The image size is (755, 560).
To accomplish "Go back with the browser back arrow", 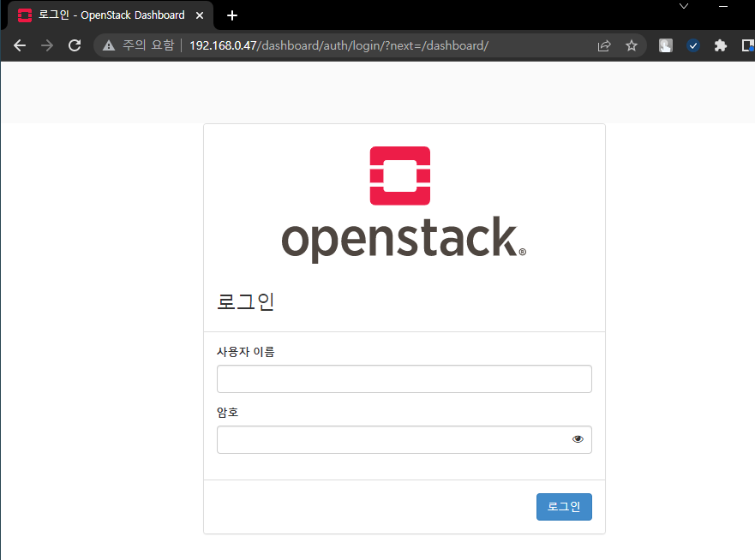I will pos(20,45).
